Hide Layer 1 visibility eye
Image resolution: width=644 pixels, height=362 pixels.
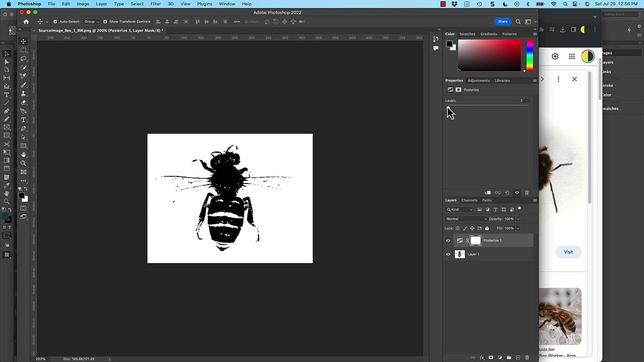[448, 254]
